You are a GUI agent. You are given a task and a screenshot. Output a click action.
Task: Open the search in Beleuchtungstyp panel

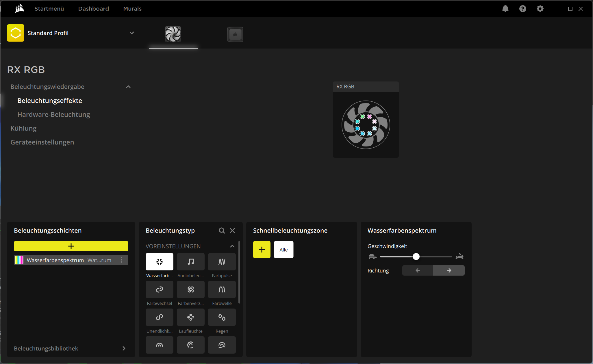(222, 231)
